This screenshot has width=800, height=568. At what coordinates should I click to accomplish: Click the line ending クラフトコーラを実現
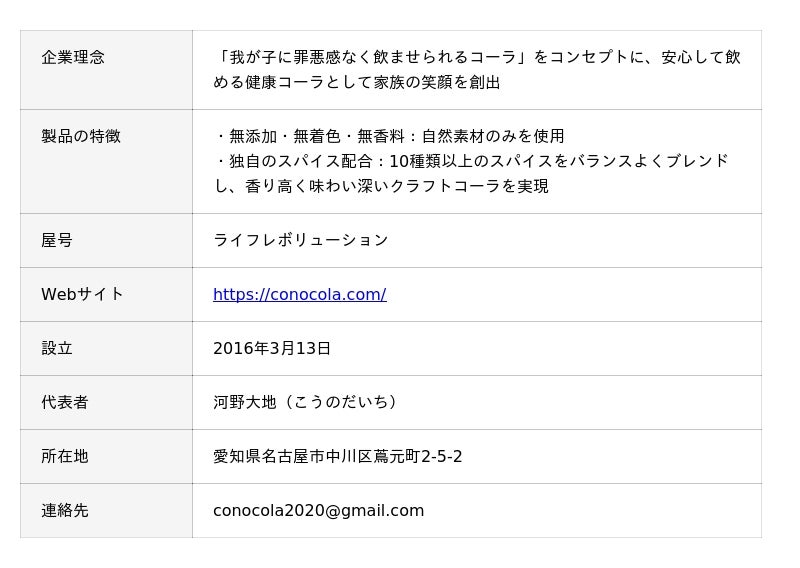coord(381,186)
